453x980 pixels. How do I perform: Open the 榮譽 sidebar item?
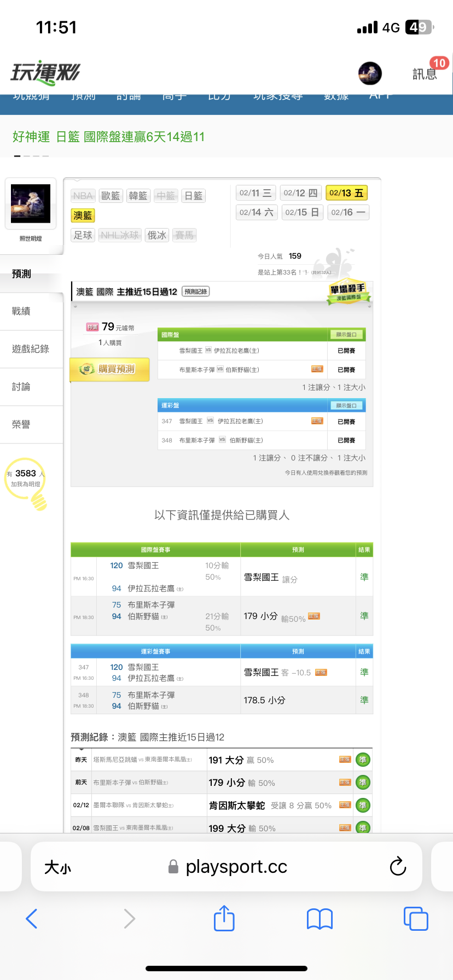coord(31,424)
